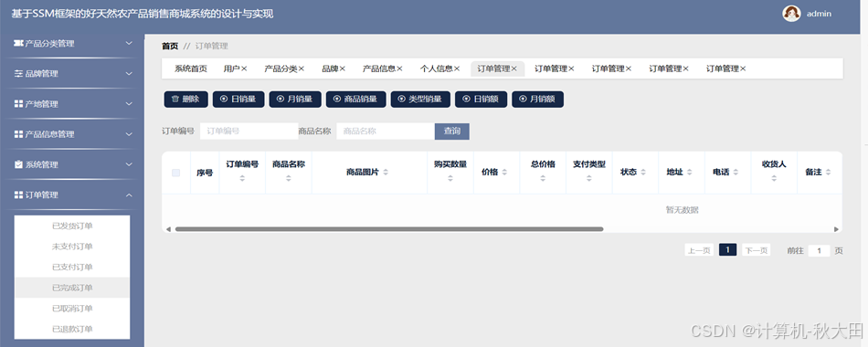Tick the select-all checkbox in table header

pyautogui.click(x=176, y=173)
